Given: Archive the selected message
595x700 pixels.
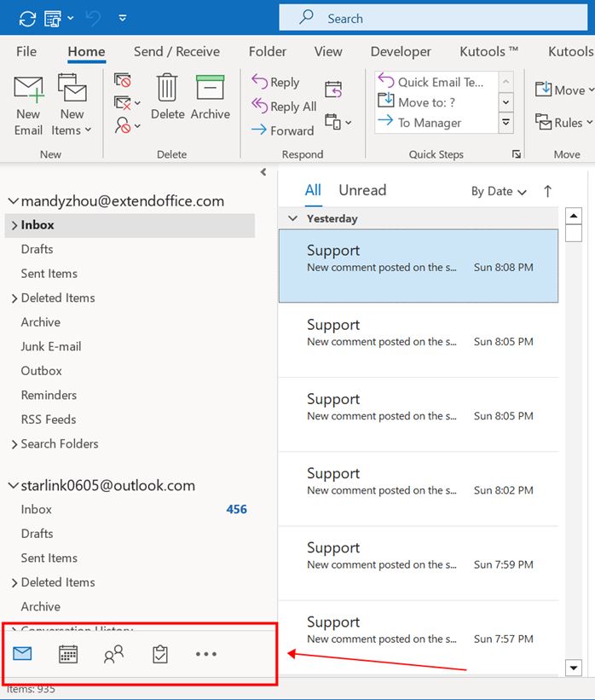Looking at the screenshot, I should (x=210, y=97).
